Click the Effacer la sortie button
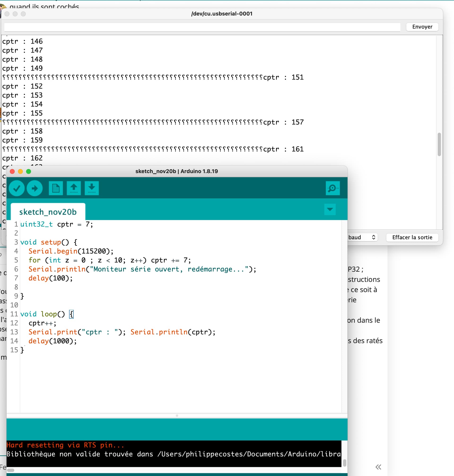 pyautogui.click(x=412, y=237)
